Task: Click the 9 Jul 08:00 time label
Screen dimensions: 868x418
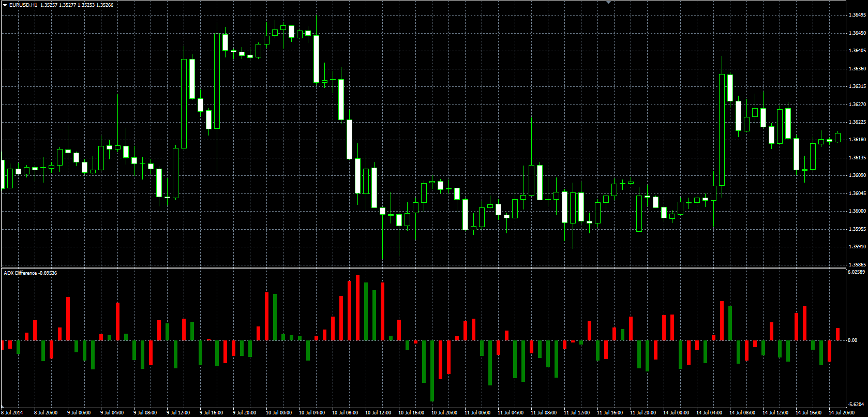Action: pos(145,413)
